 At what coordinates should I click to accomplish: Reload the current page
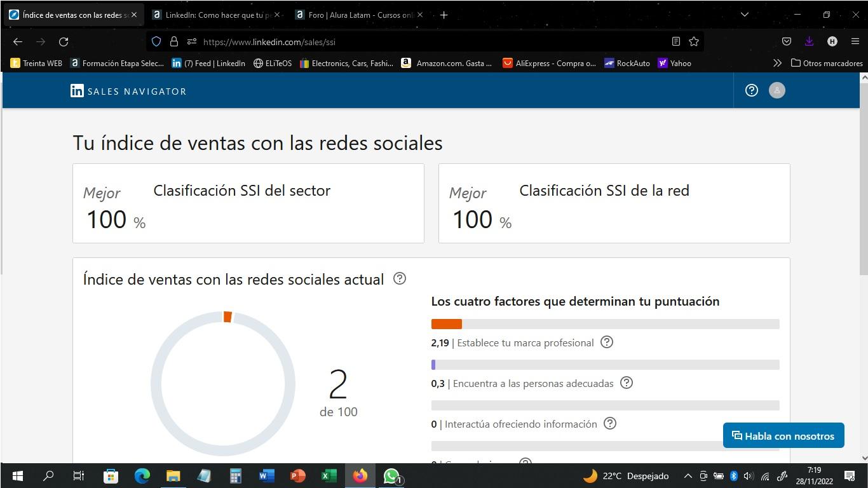click(x=64, y=41)
